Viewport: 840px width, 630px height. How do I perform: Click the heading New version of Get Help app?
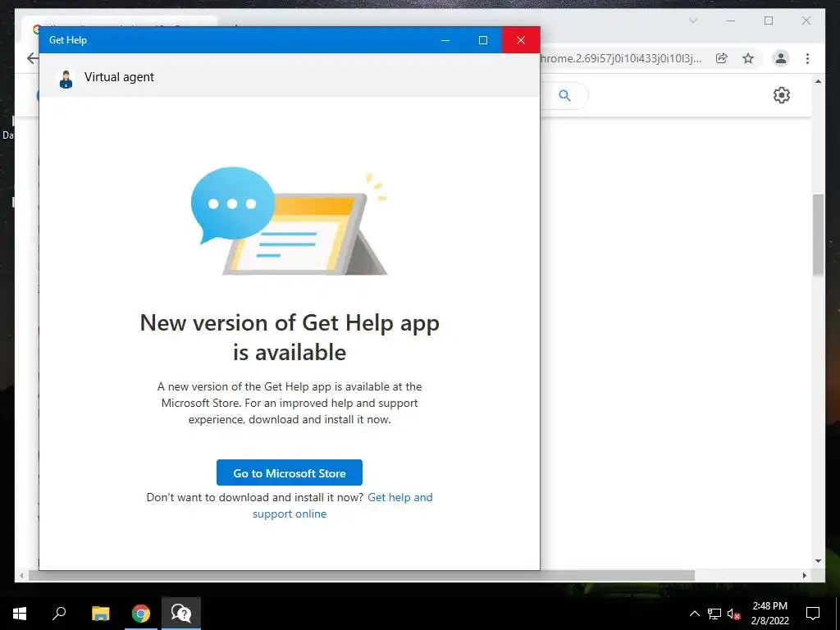click(290, 337)
